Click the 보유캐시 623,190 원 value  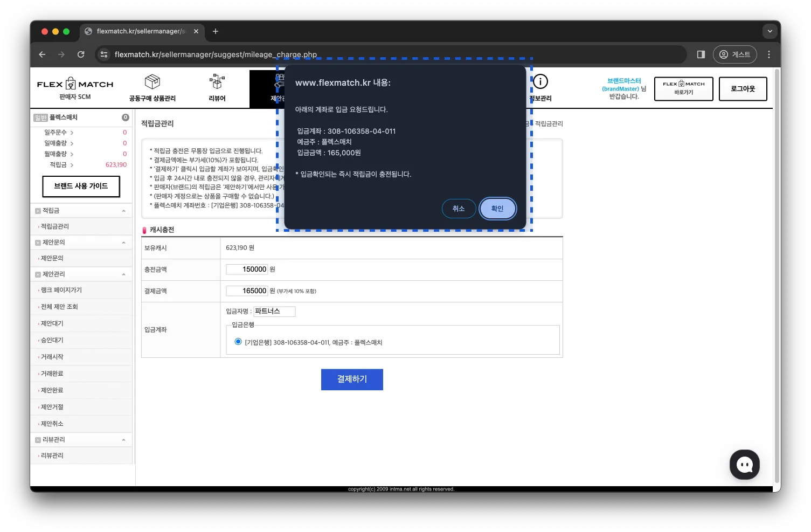[240, 248]
